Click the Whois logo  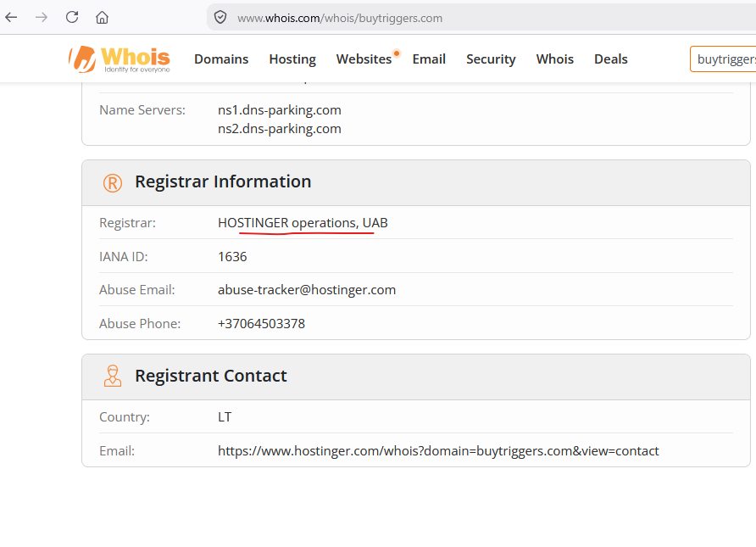coord(120,59)
